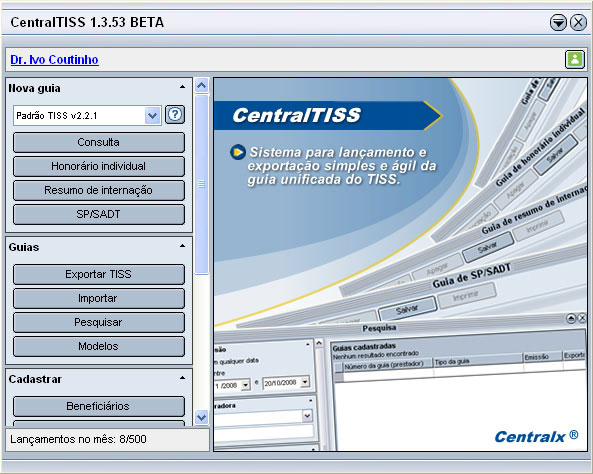Click the sidebar scroll up arrow

point(202,85)
